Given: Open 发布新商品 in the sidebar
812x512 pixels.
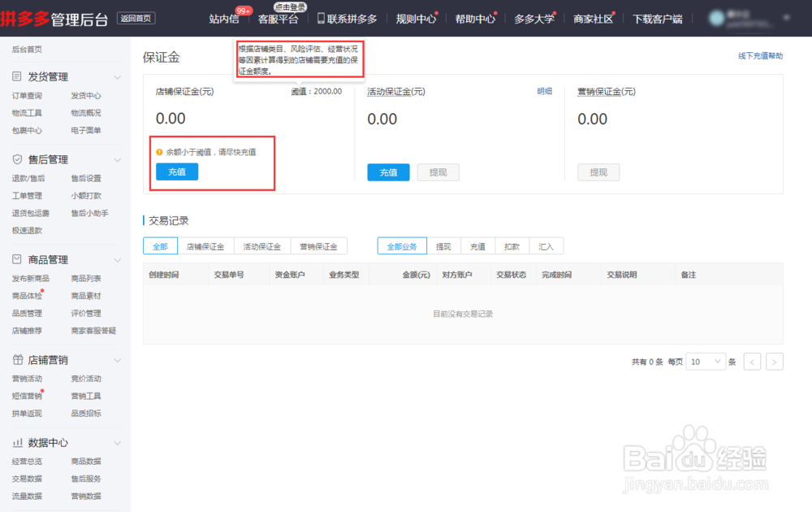Looking at the screenshot, I should (x=31, y=278).
